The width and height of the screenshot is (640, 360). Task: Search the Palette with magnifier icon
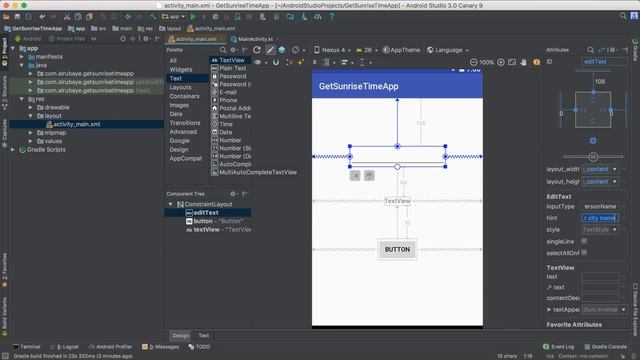[x=223, y=50]
